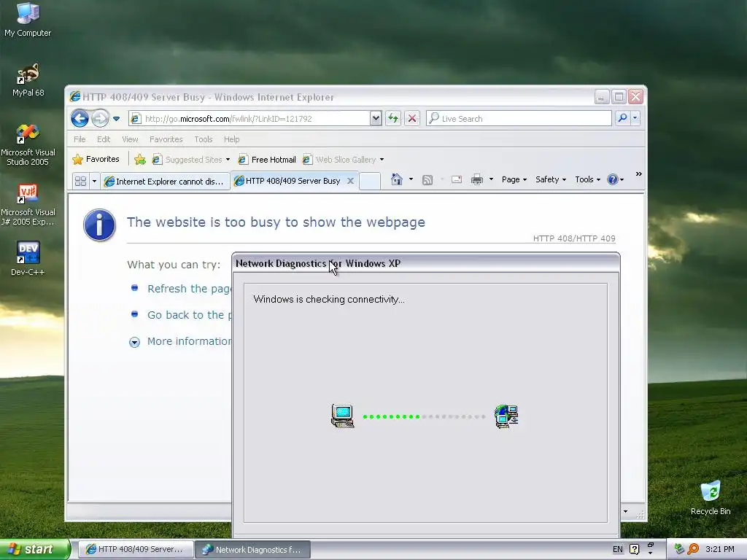Open recent pages dropdown beside Forward
Image resolution: width=747 pixels, height=560 pixels.
pyautogui.click(x=116, y=119)
